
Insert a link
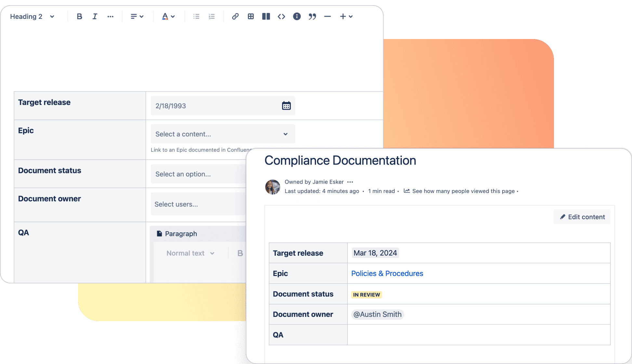click(x=235, y=16)
